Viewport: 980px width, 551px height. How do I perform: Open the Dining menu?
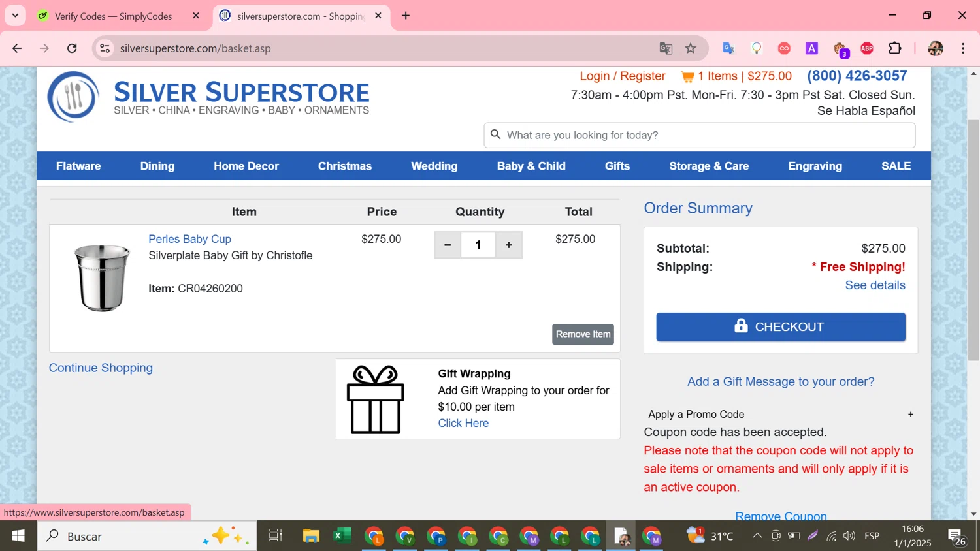(x=157, y=166)
